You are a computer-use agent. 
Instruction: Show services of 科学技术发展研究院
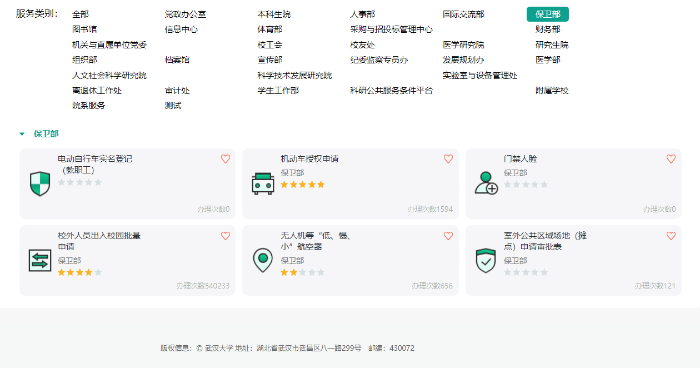(x=295, y=75)
